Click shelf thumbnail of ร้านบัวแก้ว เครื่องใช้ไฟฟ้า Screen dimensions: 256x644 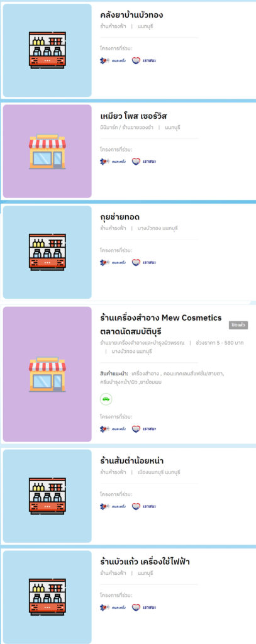click(x=47, y=597)
